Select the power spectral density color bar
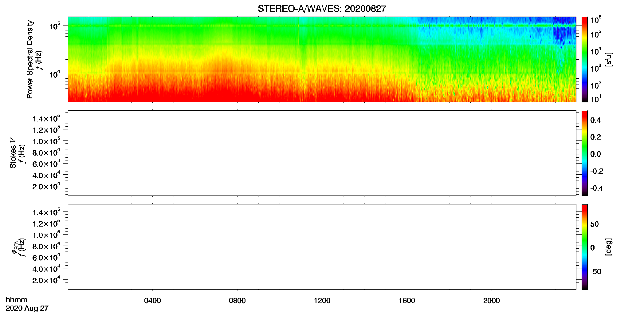The image size is (644, 332). 585,59
